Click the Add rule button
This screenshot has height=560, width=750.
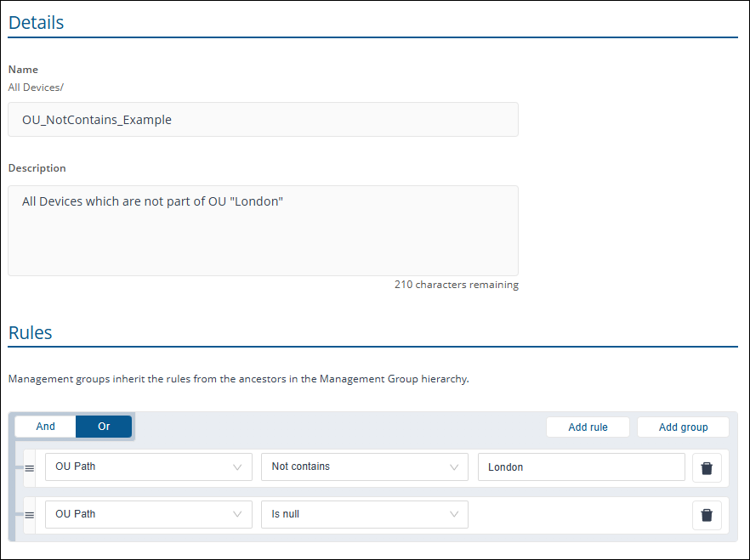[x=588, y=427]
